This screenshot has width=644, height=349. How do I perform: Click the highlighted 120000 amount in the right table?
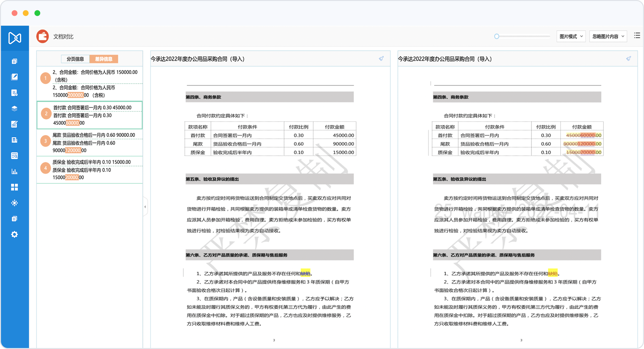[x=586, y=144]
